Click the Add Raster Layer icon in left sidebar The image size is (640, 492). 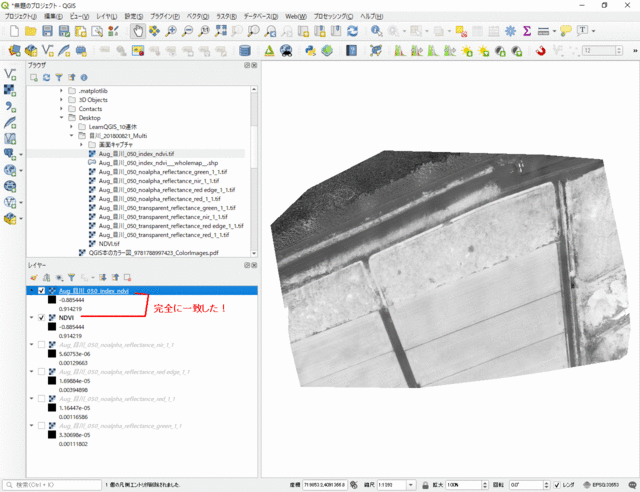10,90
